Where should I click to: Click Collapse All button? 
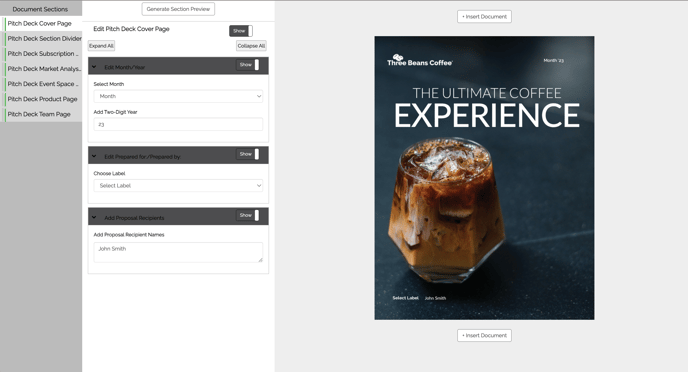[x=251, y=46]
